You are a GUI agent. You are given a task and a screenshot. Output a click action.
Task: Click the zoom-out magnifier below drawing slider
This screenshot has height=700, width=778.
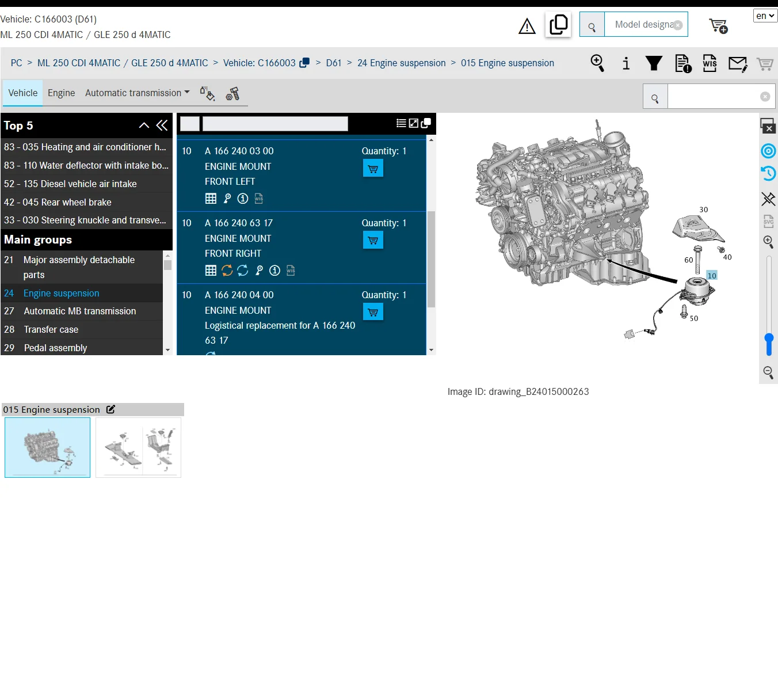pyautogui.click(x=768, y=372)
